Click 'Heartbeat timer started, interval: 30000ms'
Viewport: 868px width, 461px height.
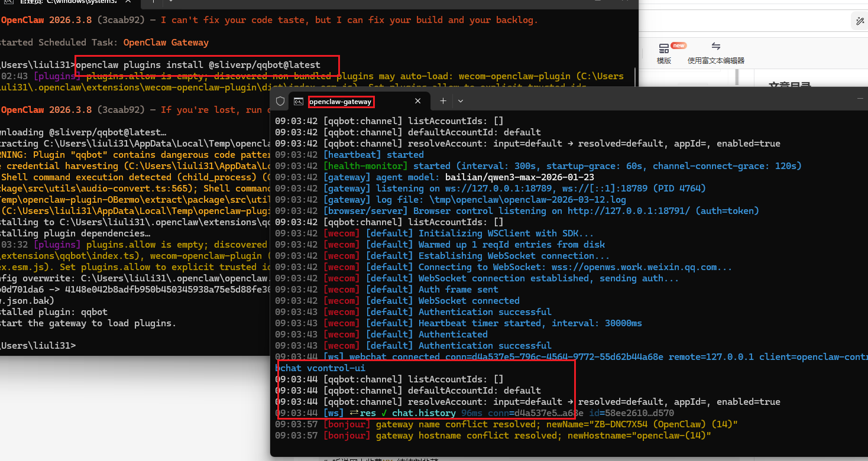(x=458, y=323)
